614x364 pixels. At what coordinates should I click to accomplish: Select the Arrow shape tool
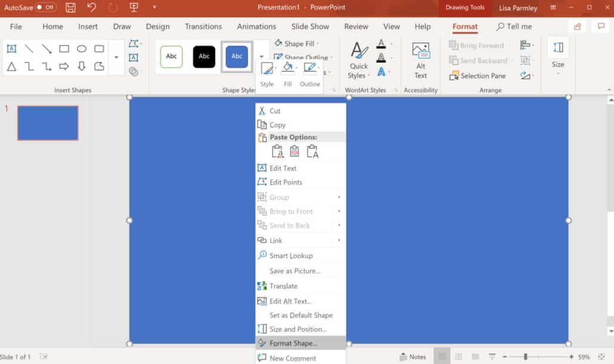(47, 48)
